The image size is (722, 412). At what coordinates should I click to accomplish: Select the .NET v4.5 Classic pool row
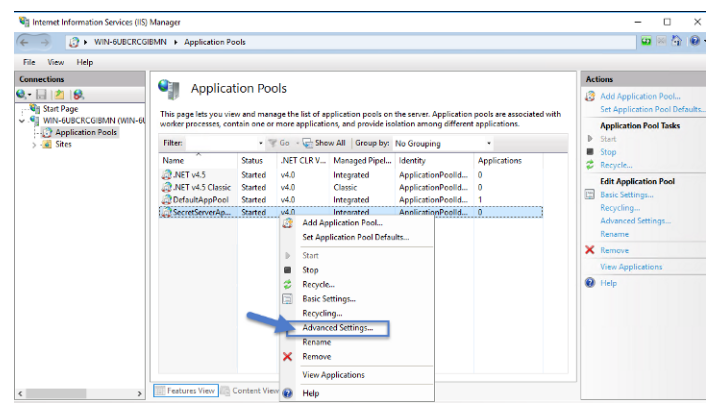point(351,187)
